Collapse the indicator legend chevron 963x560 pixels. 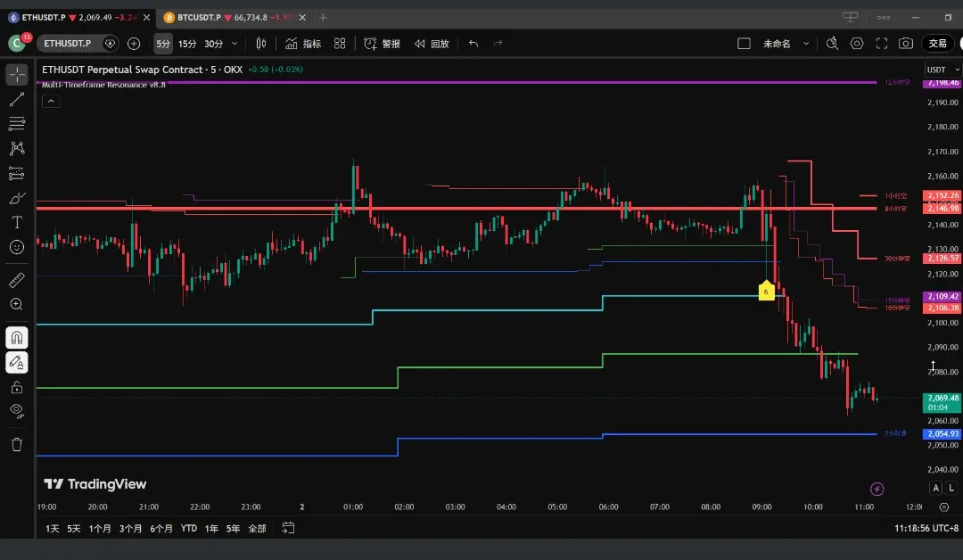[51, 102]
